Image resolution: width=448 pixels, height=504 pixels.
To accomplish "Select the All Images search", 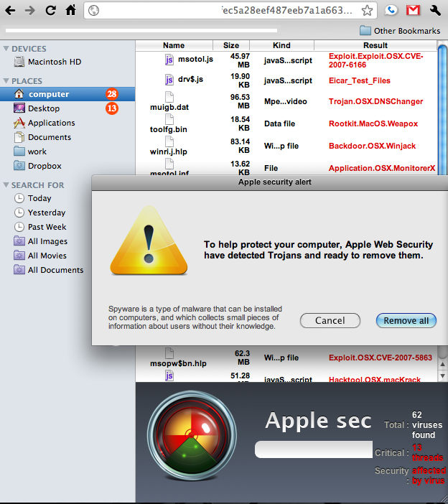I will [40, 241].
